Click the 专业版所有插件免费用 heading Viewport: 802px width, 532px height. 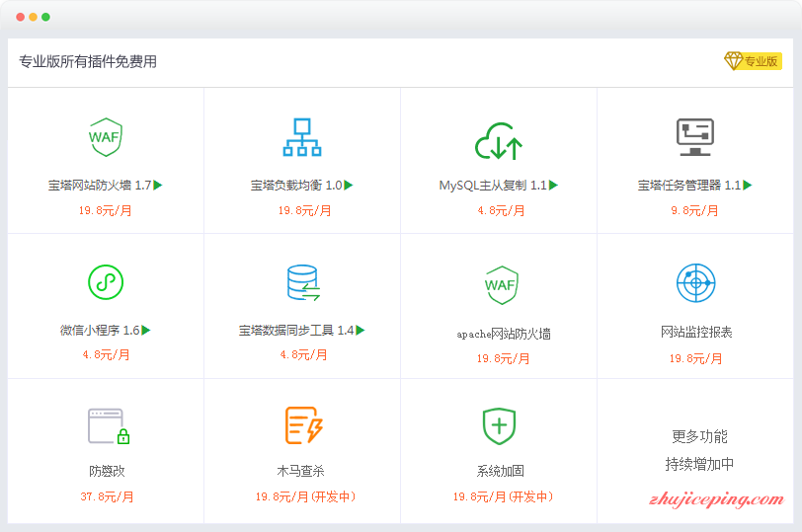coord(88,62)
